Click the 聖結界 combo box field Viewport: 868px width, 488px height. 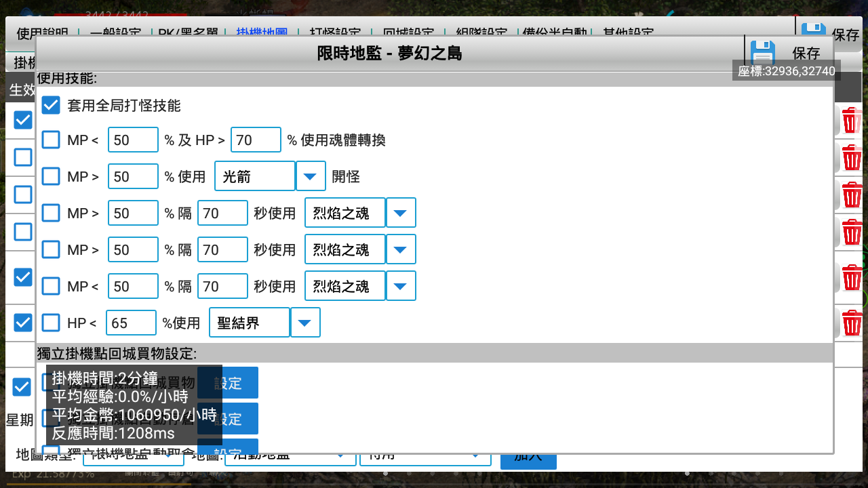pos(250,323)
